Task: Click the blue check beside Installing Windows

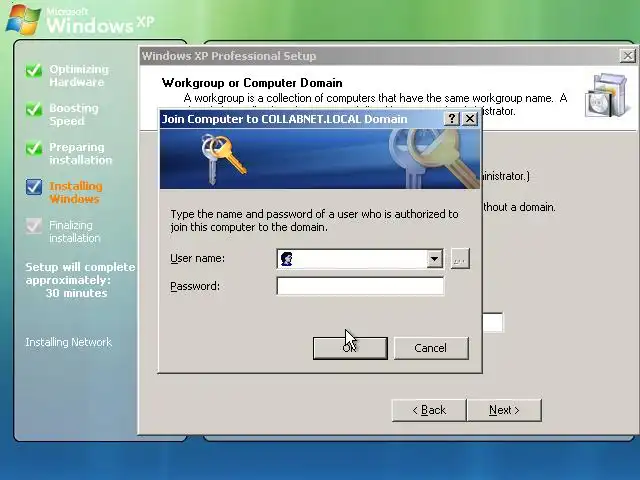Action: coord(34,187)
